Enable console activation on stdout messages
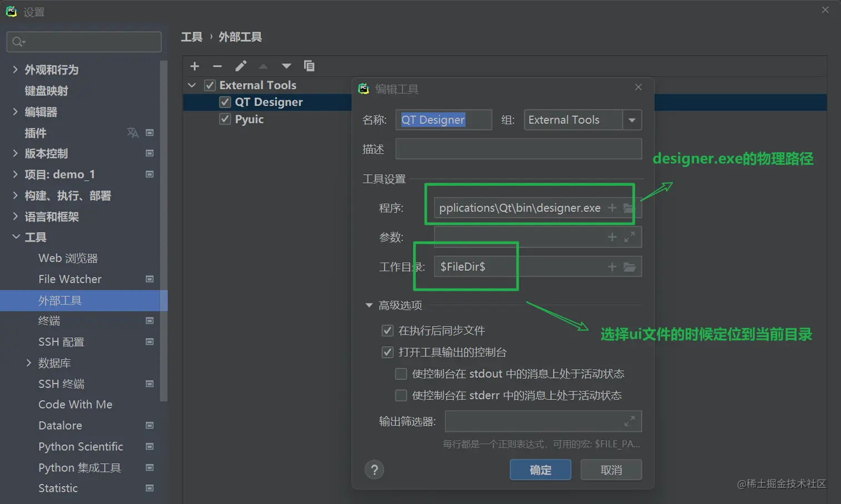841x504 pixels. 401,373
